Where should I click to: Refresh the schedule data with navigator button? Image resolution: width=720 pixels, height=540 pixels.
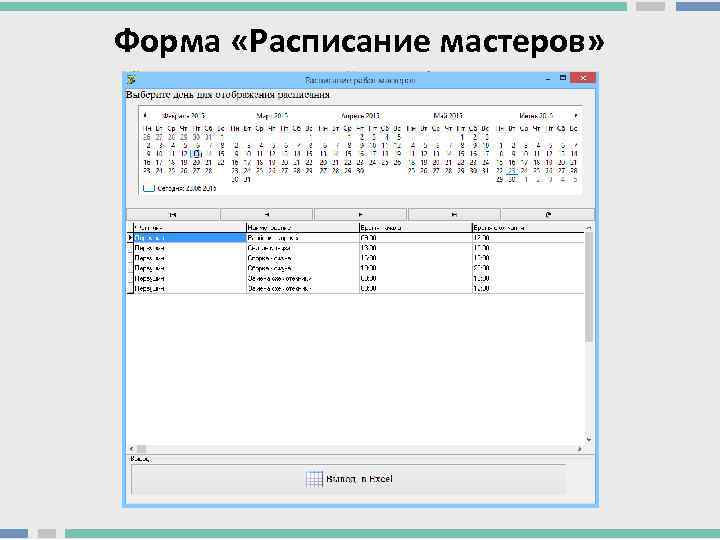coord(548,214)
